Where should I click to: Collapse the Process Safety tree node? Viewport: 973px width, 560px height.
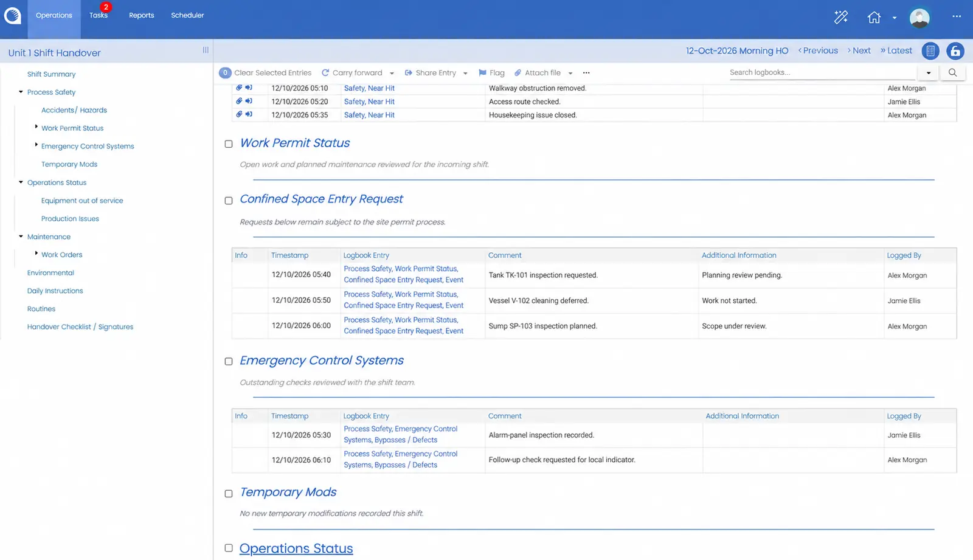[x=21, y=92]
